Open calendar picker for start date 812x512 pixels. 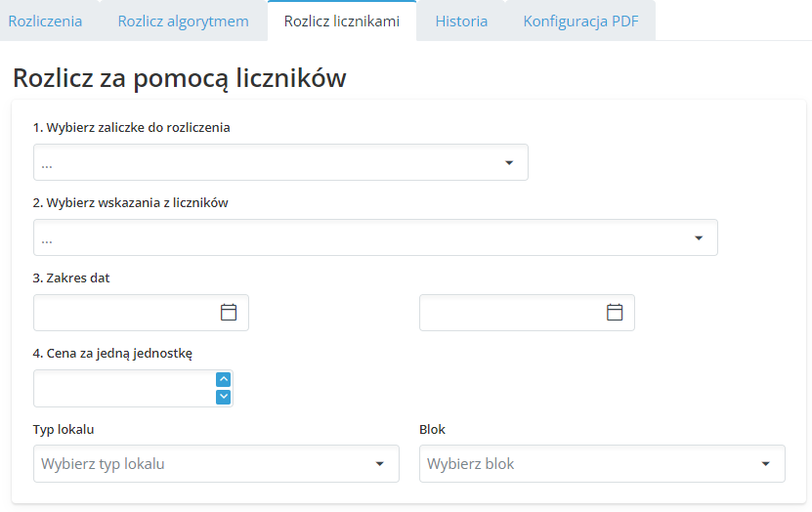229,313
